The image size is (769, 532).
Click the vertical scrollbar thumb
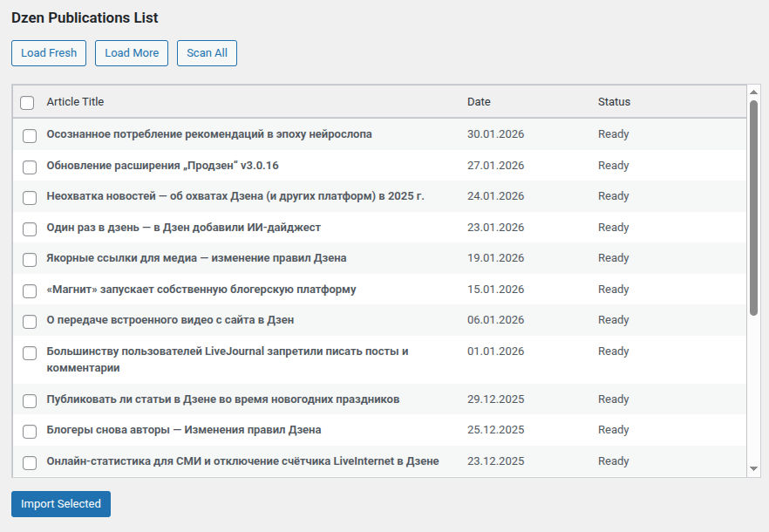coord(754,208)
